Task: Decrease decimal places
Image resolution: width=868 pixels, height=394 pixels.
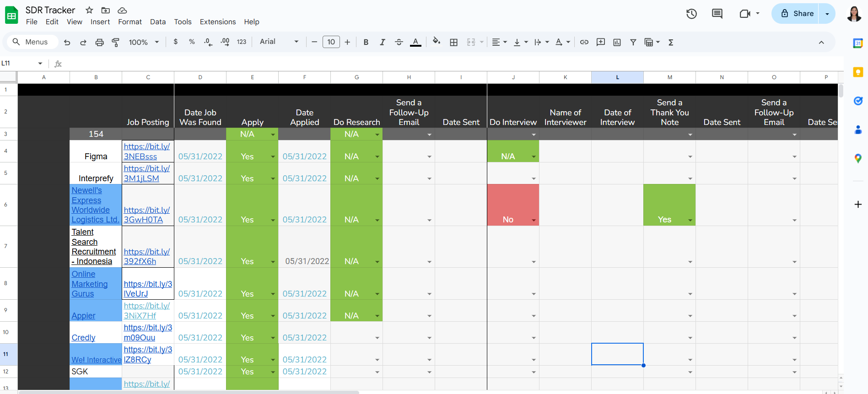Action: pyautogui.click(x=208, y=42)
